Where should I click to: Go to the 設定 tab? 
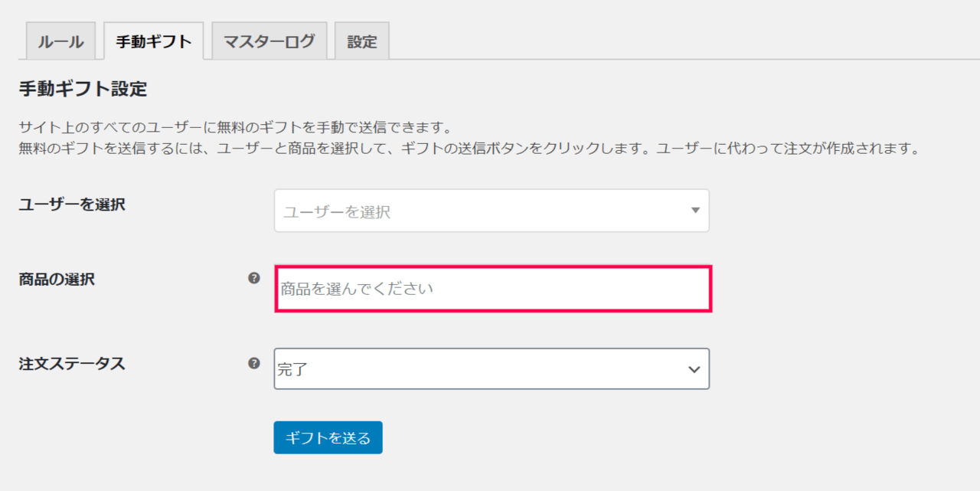click(362, 41)
